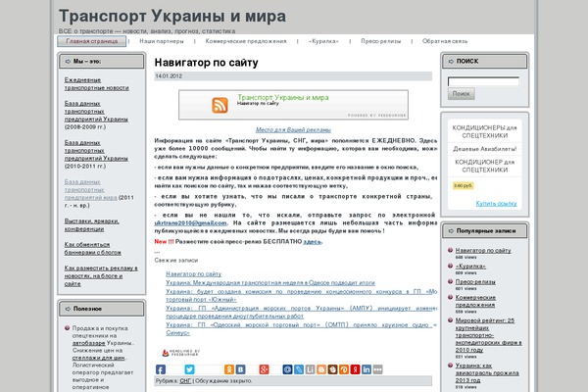Open Ежедневные транспортные новости link
The width and height of the screenshot is (588, 392).
(97, 83)
